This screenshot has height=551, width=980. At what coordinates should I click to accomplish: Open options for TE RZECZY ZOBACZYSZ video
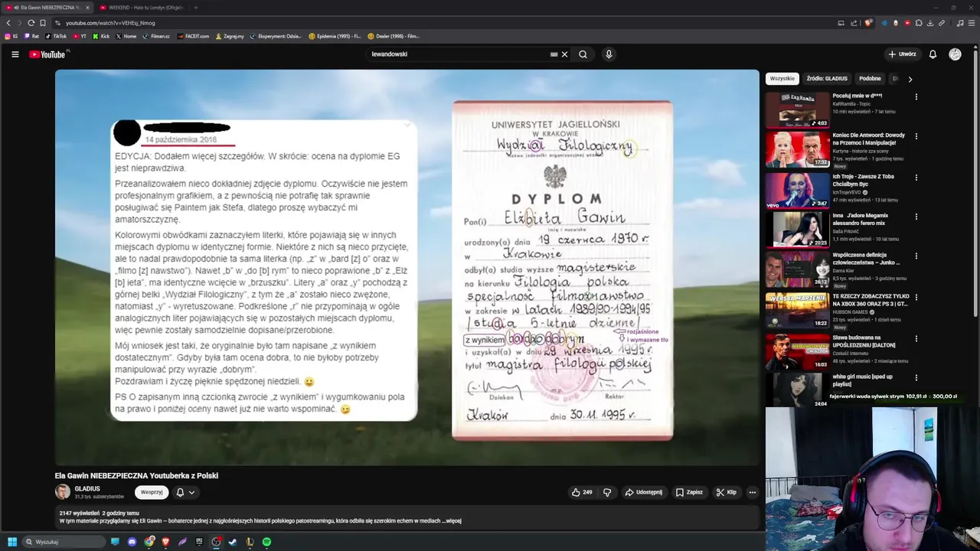(x=916, y=297)
